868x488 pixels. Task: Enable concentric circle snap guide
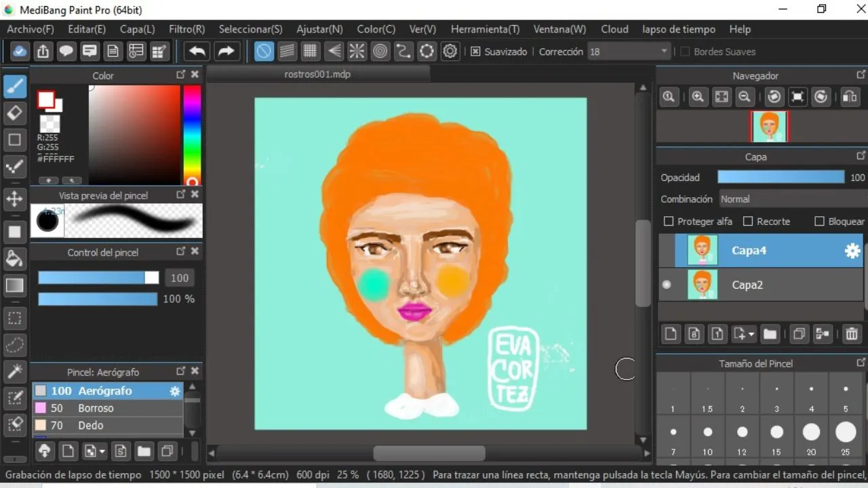[x=380, y=52]
